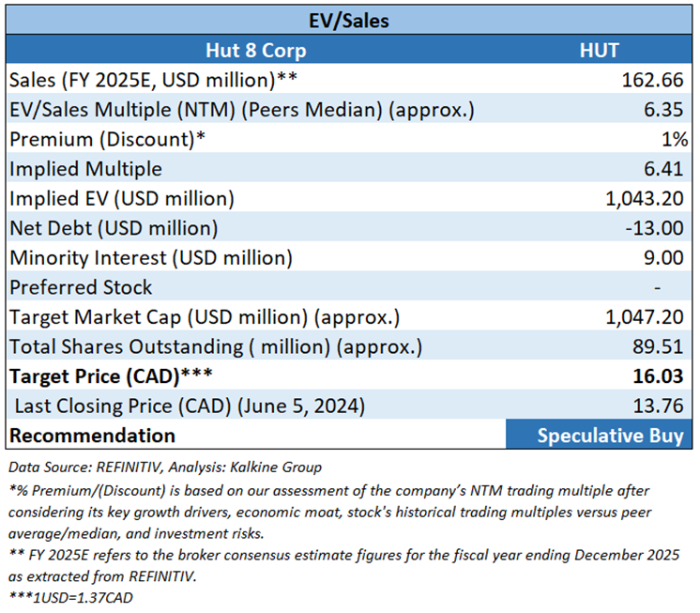Click the '*% Premium/(Discount) is based on' footnote

click(x=329, y=513)
